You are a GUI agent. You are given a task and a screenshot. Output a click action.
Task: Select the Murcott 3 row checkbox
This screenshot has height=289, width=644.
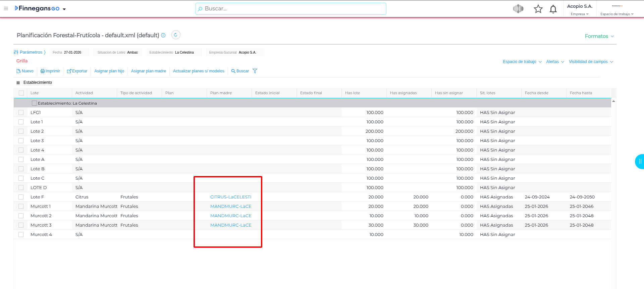[x=21, y=225]
